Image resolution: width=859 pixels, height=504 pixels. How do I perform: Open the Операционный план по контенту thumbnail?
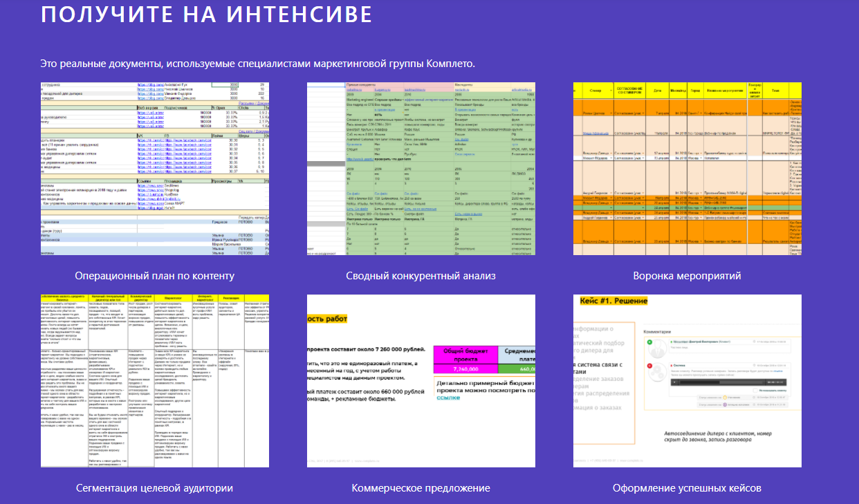[x=155, y=168]
